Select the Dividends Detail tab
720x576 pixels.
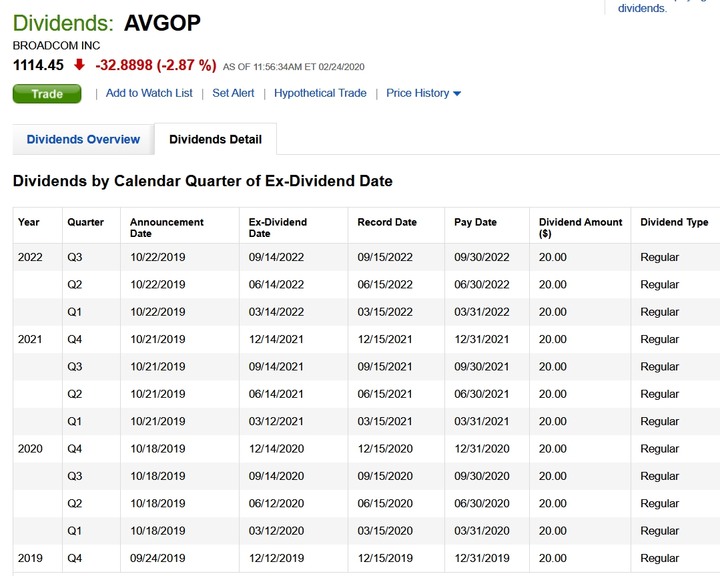(x=215, y=139)
